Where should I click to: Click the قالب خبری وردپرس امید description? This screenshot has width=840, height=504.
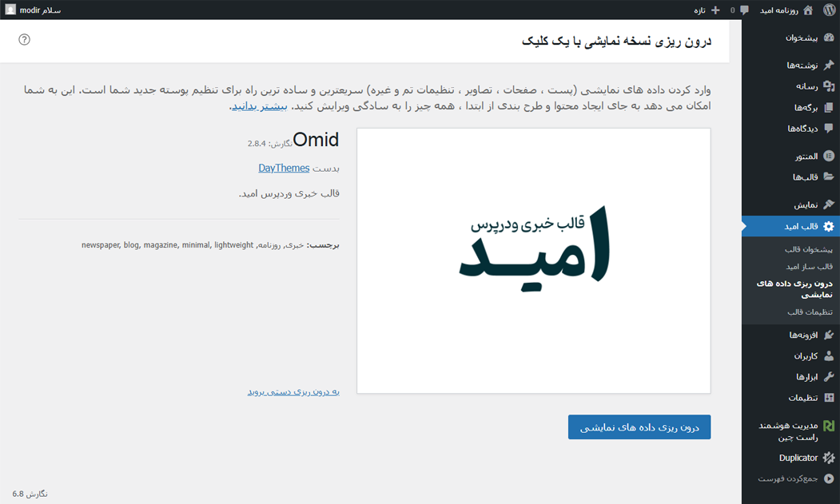(289, 193)
